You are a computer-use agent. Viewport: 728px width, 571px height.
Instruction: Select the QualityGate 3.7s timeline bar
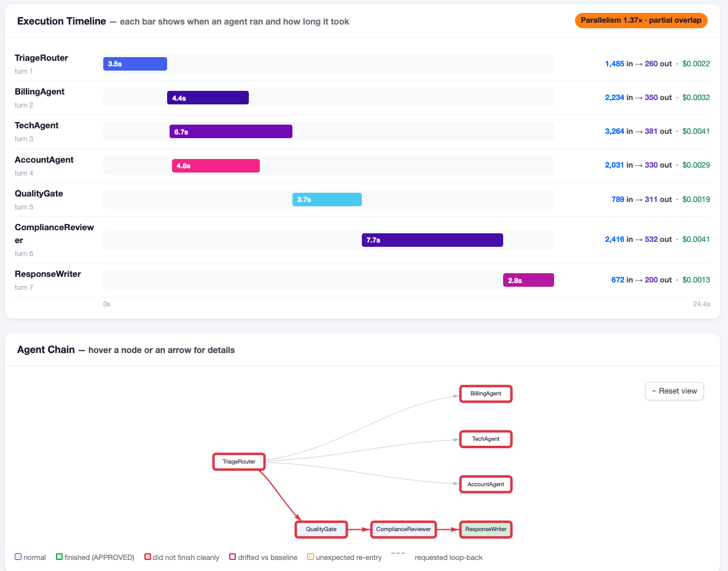point(327,200)
